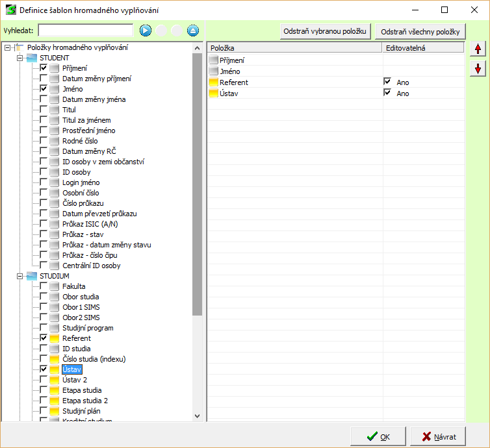
Task: Confirm with the OK button
Action: tap(378, 436)
